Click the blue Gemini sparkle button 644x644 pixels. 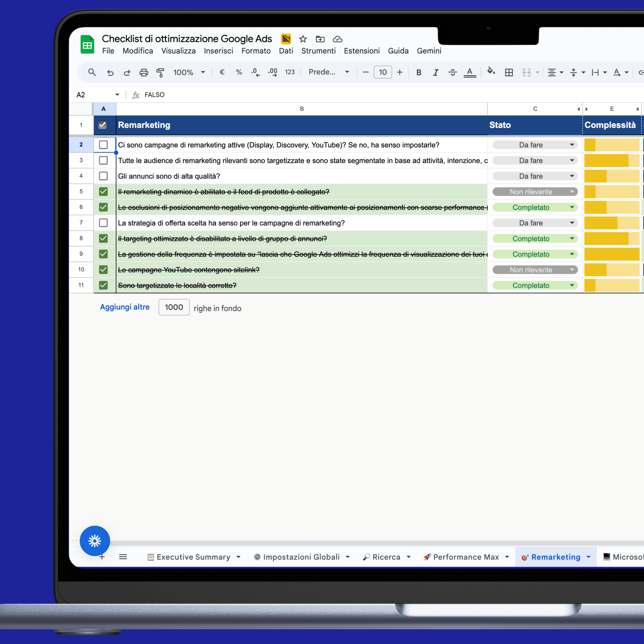pyautogui.click(x=95, y=541)
